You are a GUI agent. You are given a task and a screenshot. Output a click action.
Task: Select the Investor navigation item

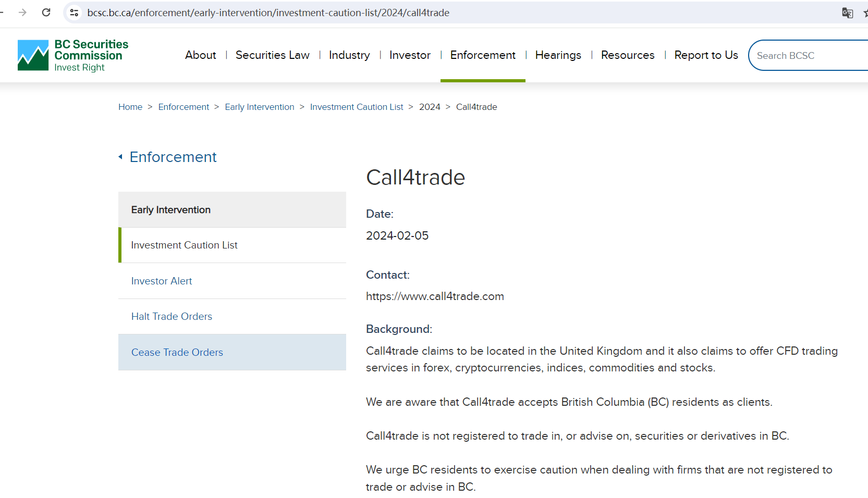tap(410, 55)
